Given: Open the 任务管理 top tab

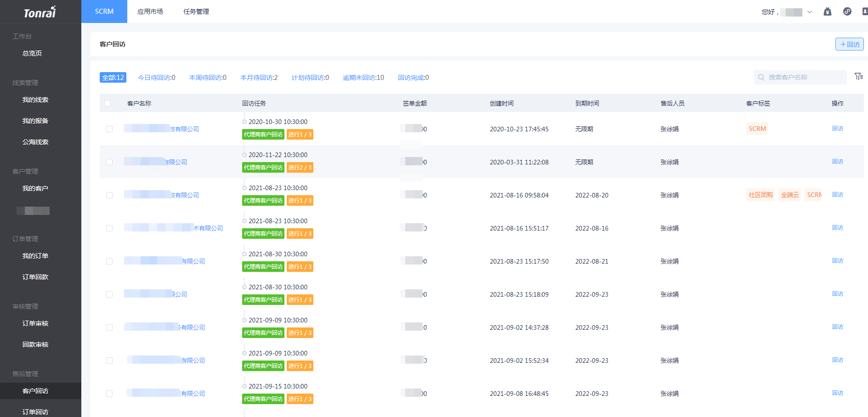Looking at the screenshot, I should (x=196, y=11).
